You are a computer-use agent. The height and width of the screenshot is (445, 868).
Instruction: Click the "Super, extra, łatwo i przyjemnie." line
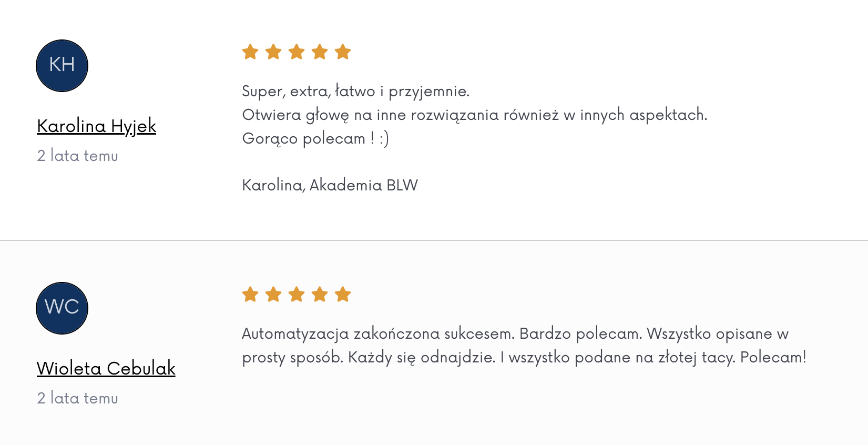(x=355, y=92)
